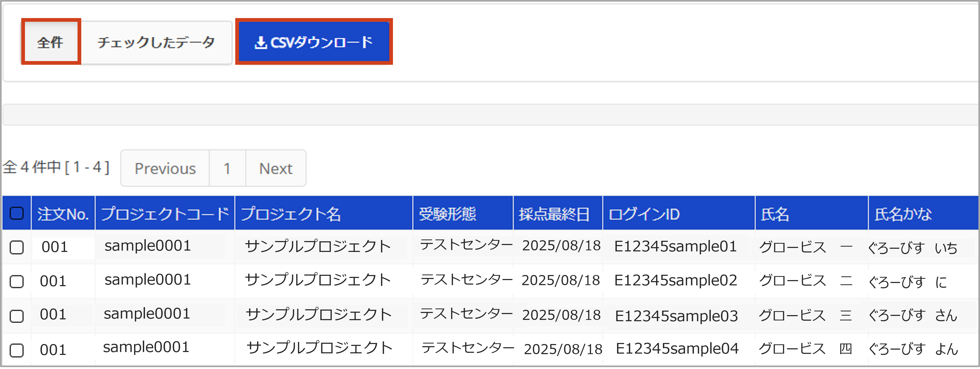Click kana name ぐろーびす いち
The width and height of the screenshot is (980, 369).
[913, 248]
